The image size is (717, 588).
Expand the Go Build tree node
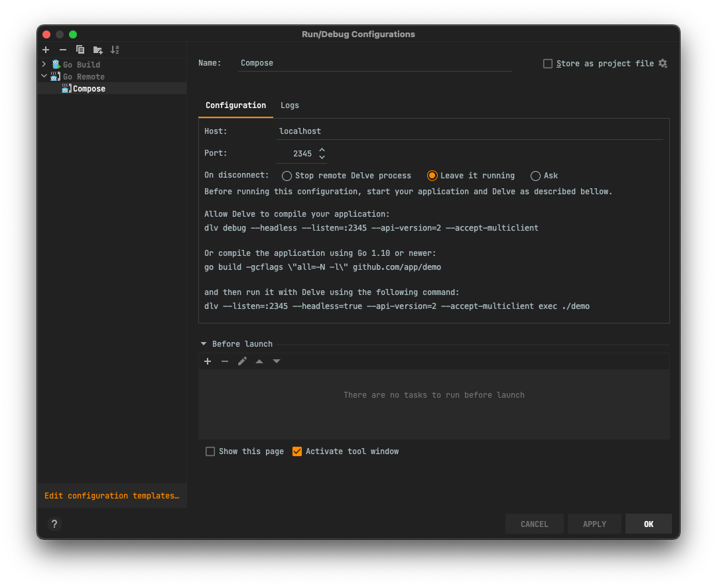44,64
